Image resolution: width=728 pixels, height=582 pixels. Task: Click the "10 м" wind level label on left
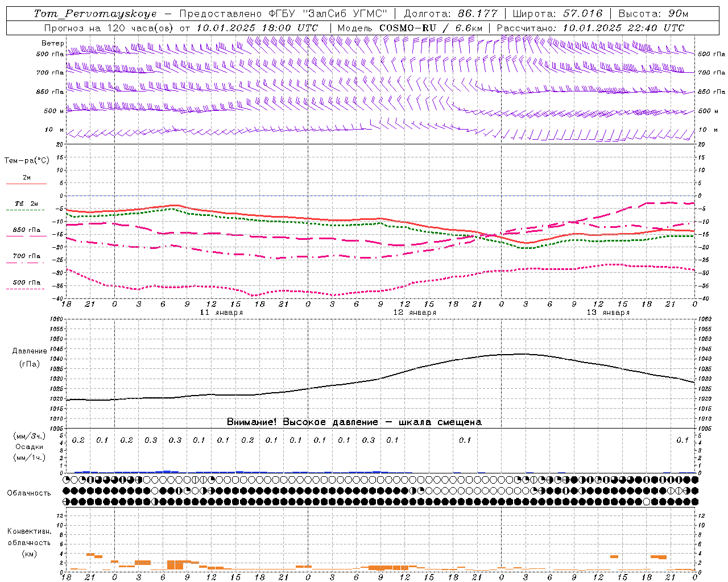[x=55, y=130]
